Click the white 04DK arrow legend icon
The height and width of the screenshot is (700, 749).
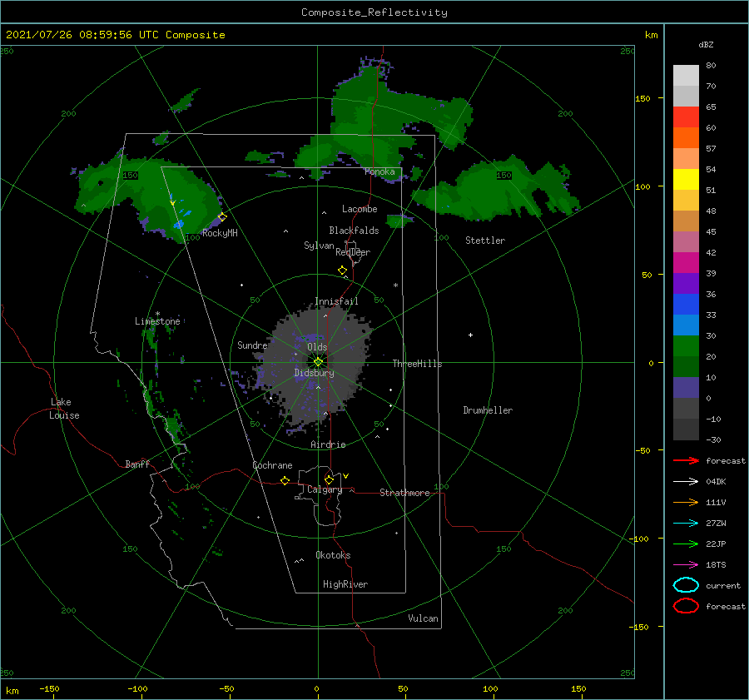pos(686,482)
